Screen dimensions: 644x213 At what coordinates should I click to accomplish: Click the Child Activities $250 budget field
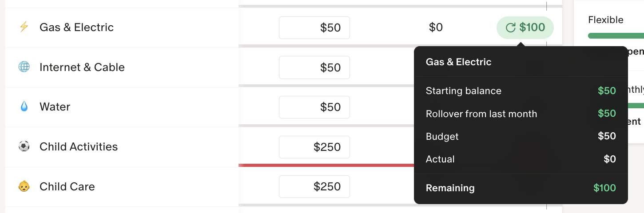314,147
